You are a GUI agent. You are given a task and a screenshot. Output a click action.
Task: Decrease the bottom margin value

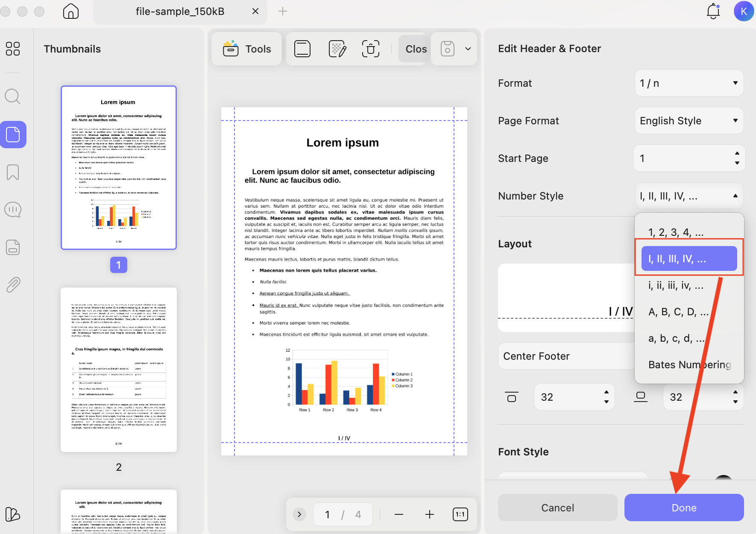tap(735, 402)
